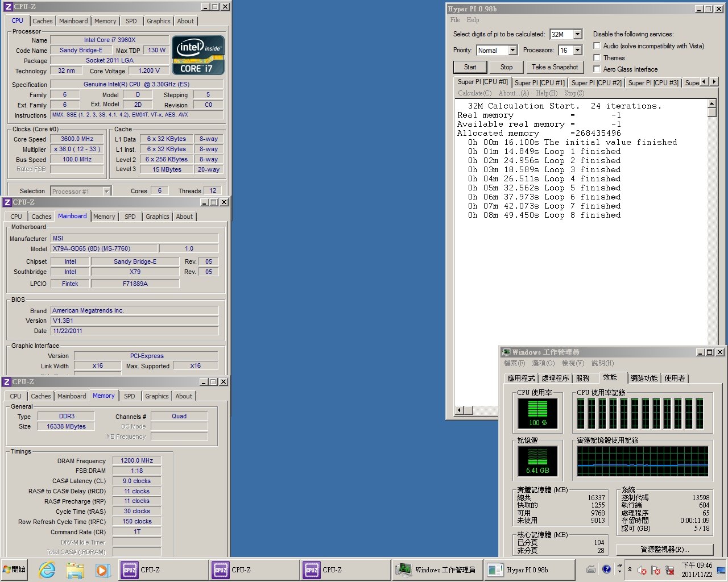Click the Hyper PI log scrollbar up arrow

(x=712, y=103)
